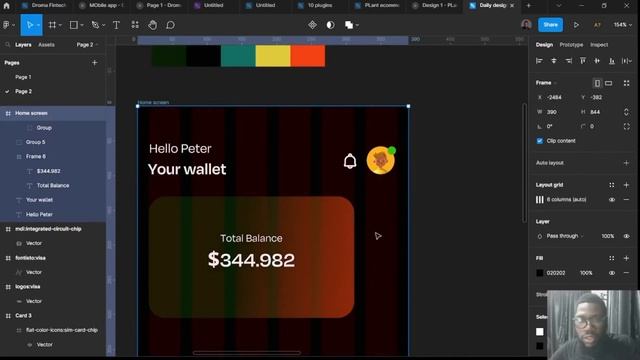Toggle independent corners icon
640x360 pixels.
(627, 127)
